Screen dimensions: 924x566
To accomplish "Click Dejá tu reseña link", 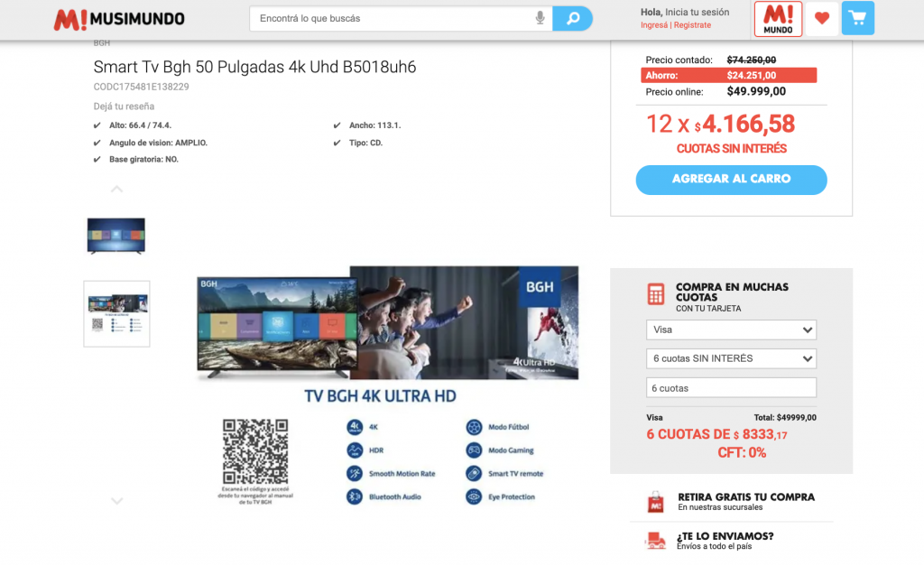I will coord(124,107).
